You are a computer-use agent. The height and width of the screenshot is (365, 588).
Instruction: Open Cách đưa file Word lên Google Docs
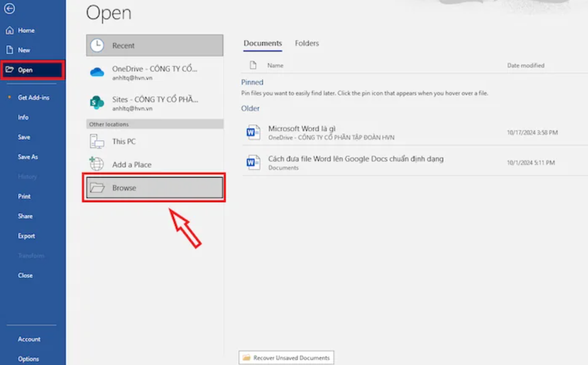pyautogui.click(x=356, y=159)
